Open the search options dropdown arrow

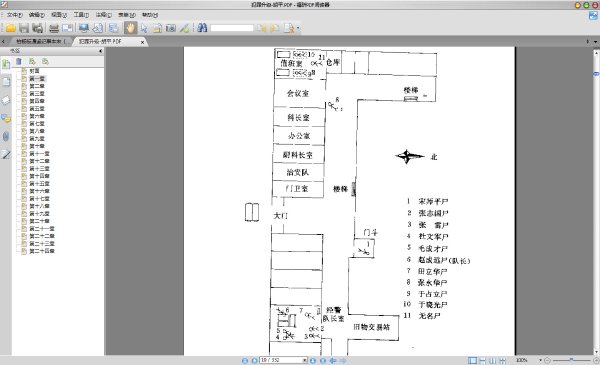[x=298, y=28]
